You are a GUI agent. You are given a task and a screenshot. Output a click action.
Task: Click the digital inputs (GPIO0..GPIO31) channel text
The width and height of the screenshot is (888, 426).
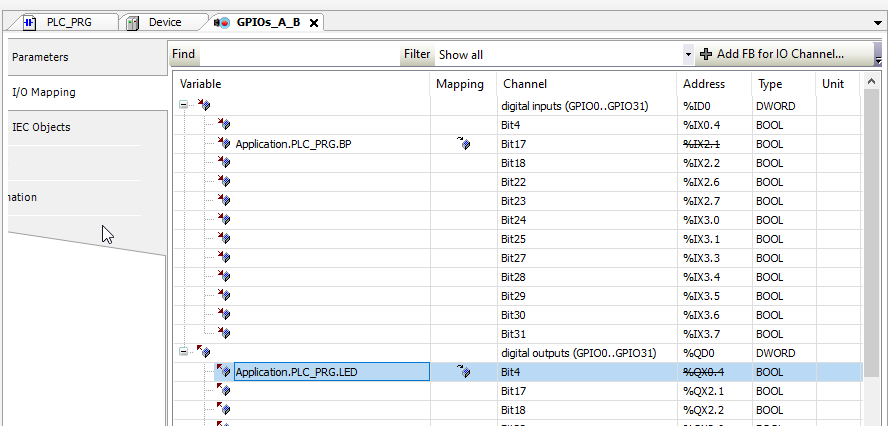coord(575,106)
